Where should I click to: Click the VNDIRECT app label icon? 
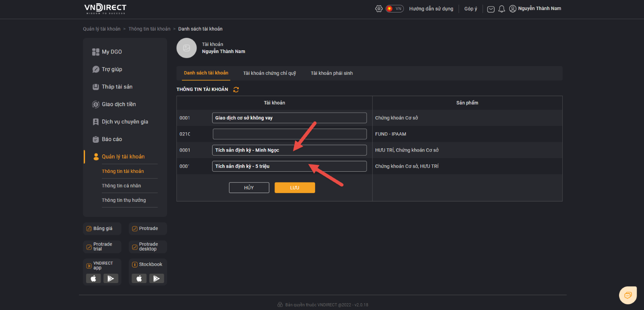coord(89,266)
